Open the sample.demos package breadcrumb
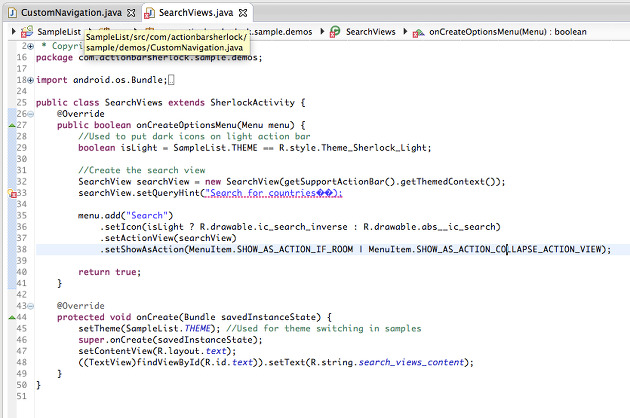 coord(282,32)
